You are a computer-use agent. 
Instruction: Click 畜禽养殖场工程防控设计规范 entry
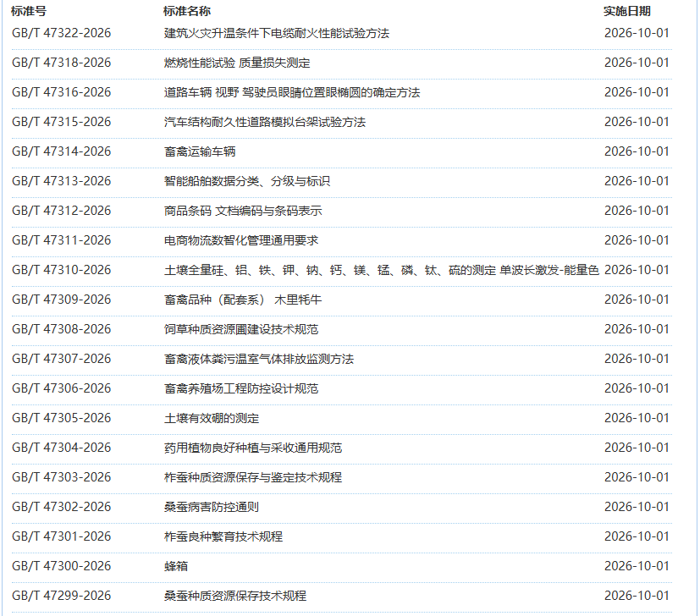(x=241, y=388)
